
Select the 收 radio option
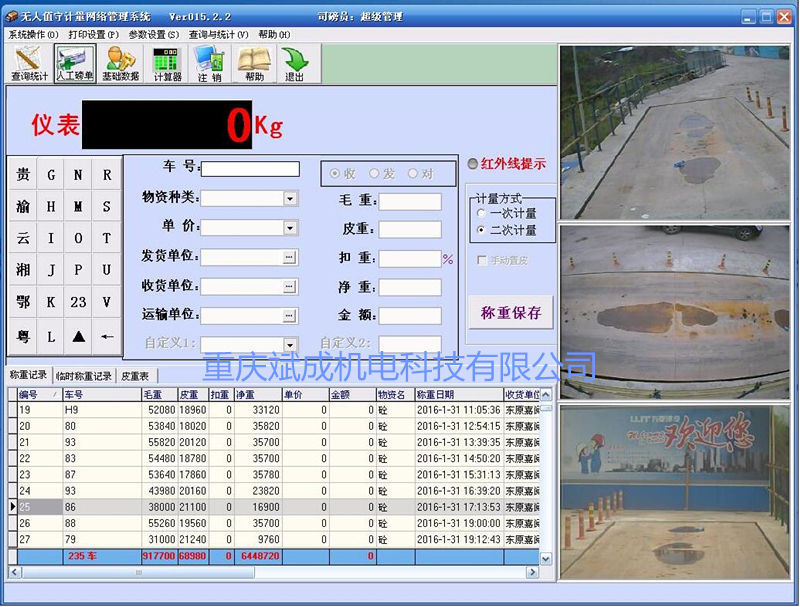tap(335, 174)
